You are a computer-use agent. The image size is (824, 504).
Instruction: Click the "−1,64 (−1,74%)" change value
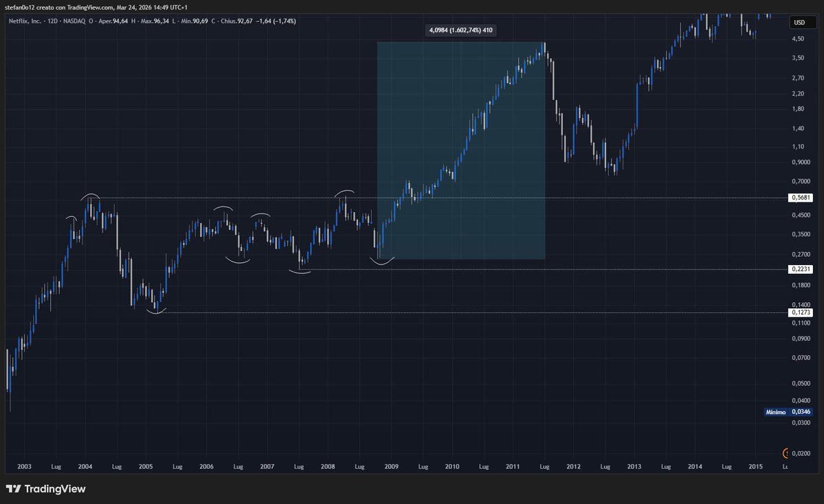(x=276, y=21)
